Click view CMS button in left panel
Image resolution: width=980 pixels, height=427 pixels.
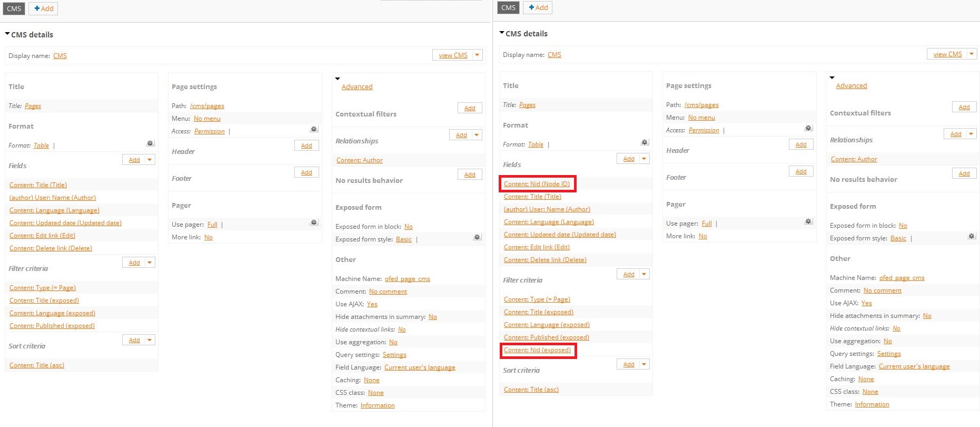coord(453,55)
